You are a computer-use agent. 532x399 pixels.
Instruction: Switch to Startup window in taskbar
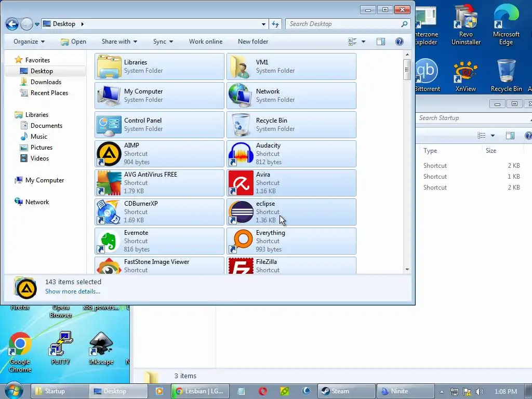[60, 391]
